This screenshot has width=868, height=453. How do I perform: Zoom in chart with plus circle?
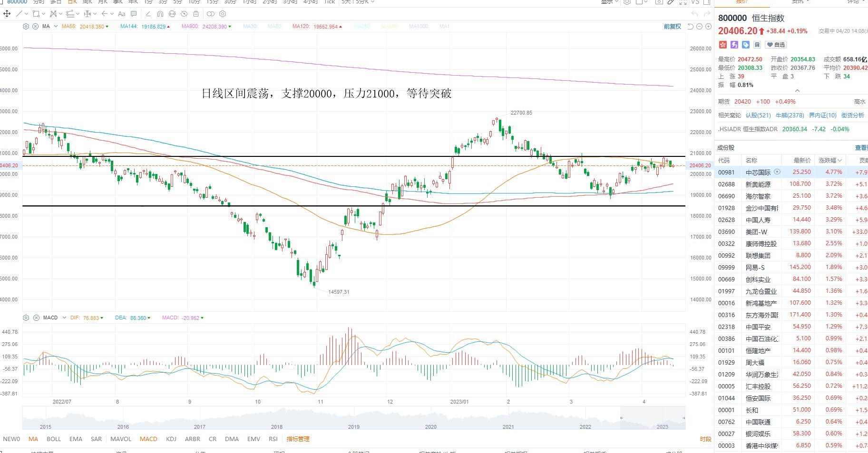[x=708, y=27]
